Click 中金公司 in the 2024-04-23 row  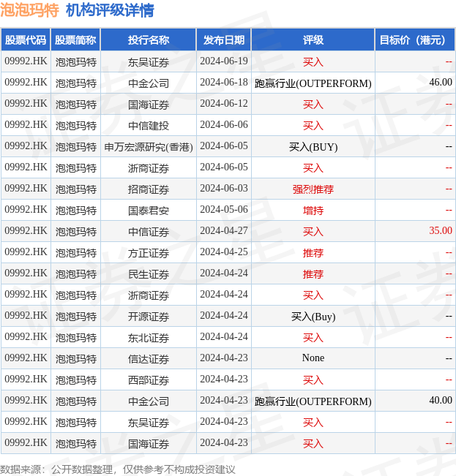[149, 401]
